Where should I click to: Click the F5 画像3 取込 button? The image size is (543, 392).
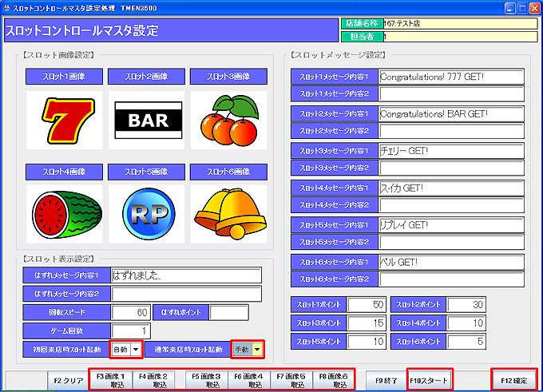(206, 381)
